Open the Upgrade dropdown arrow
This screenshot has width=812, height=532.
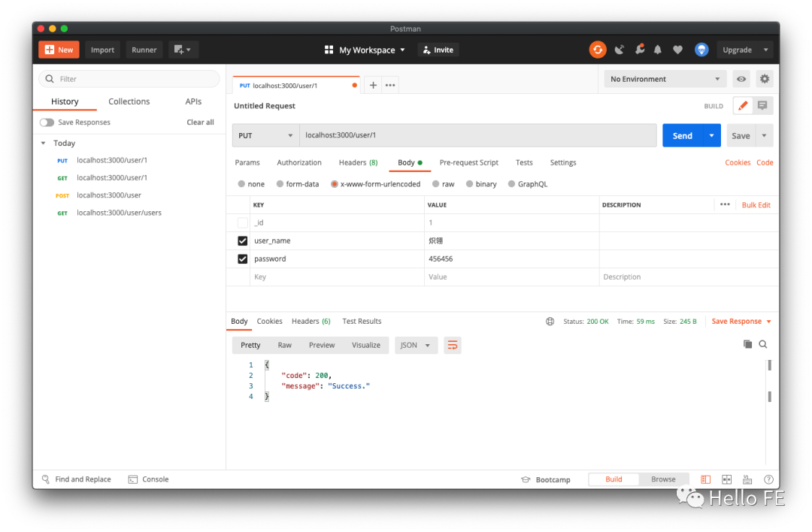[765, 50]
